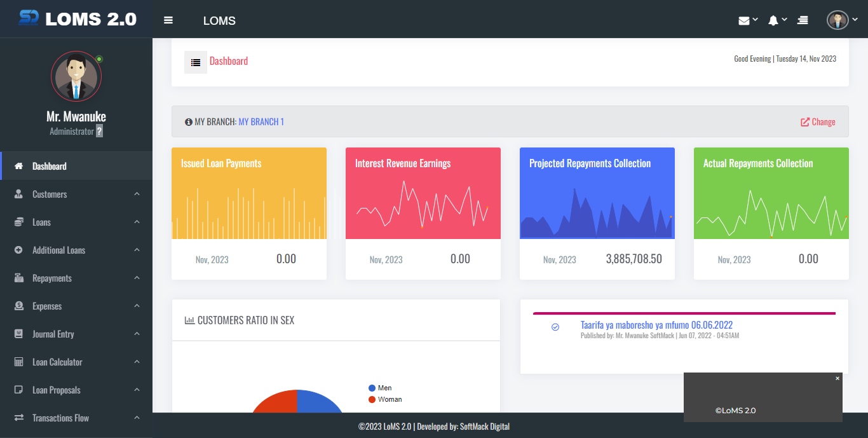Expand the Loans sidebar section
Image resolution: width=868 pixels, height=438 pixels.
point(41,222)
